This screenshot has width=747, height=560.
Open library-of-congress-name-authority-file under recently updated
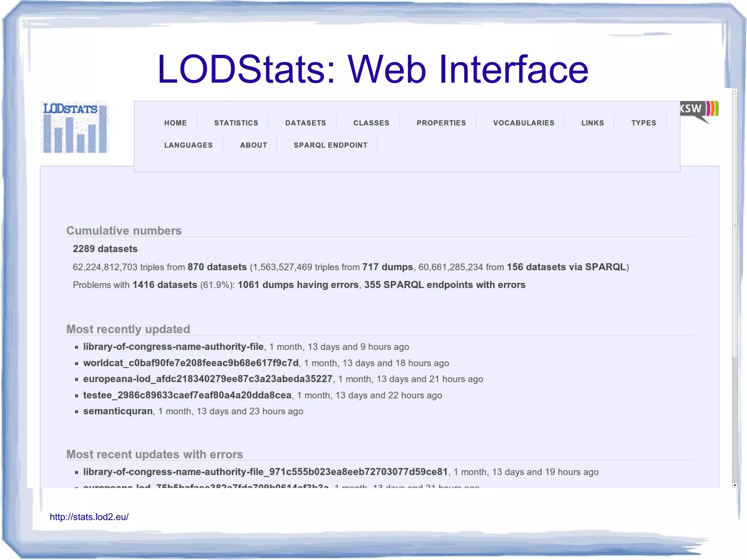pos(173,347)
